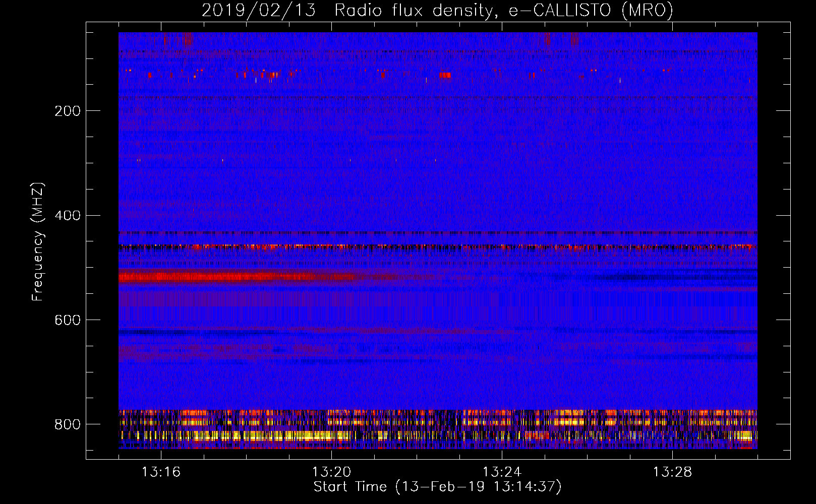The height and width of the screenshot is (504, 816).
Task: Click the "13:28" time tick label
Action: tap(672, 472)
